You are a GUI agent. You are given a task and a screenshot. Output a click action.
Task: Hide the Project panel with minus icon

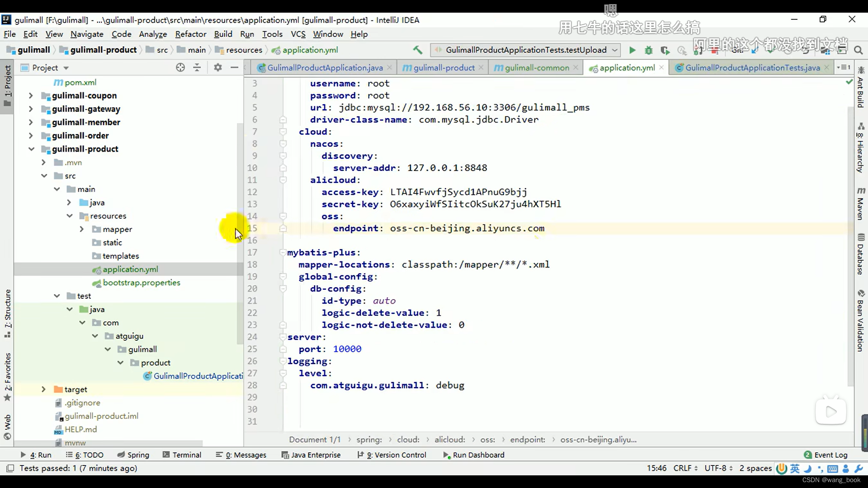[x=234, y=67]
